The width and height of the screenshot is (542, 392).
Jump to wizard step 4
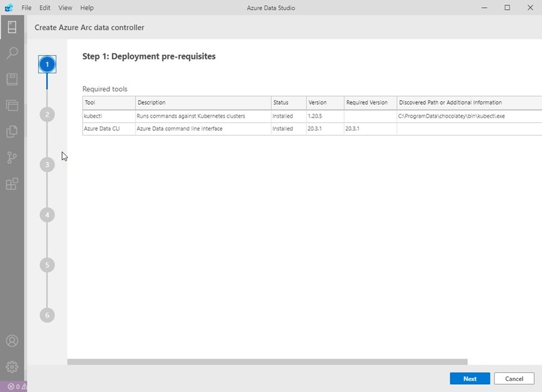[x=47, y=215]
